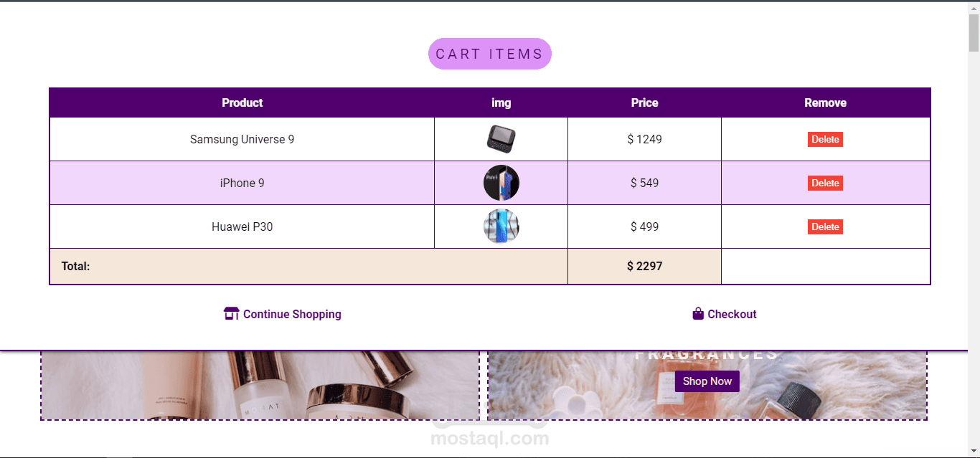Remove Huawei P30 using Delete button
The height and width of the screenshot is (458, 980).
coord(825,227)
